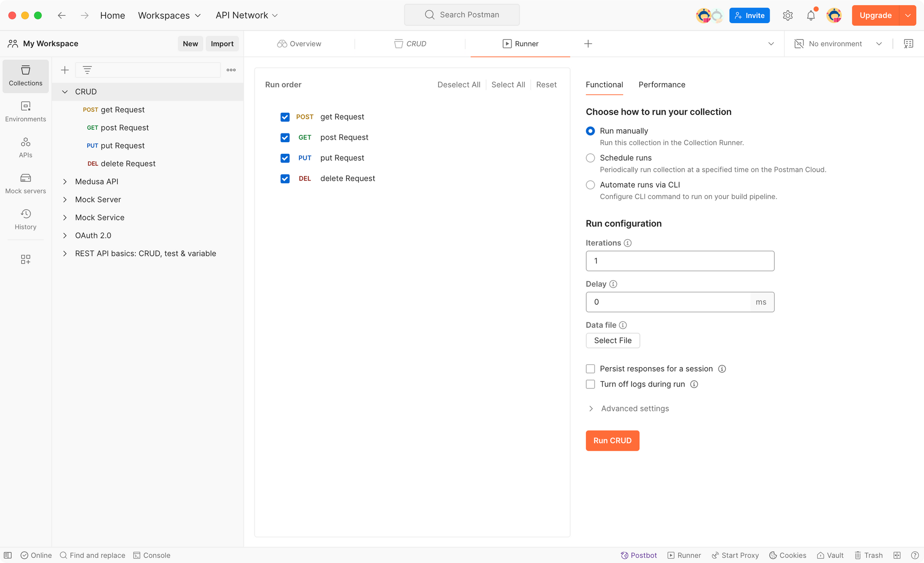Select the Schedule runs radio button
Image resolution: width=924 pixels, height=563 pixels.
click(x=590, y=158)
